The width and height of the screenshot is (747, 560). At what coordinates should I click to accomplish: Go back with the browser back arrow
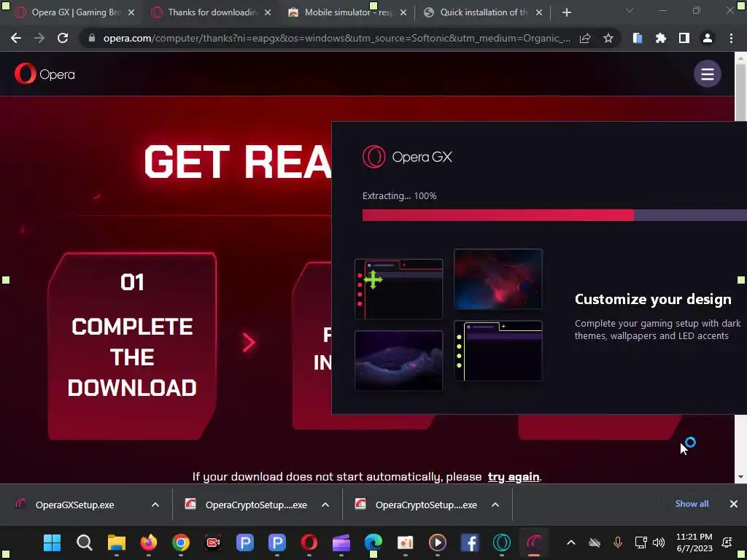click(16, 38)
